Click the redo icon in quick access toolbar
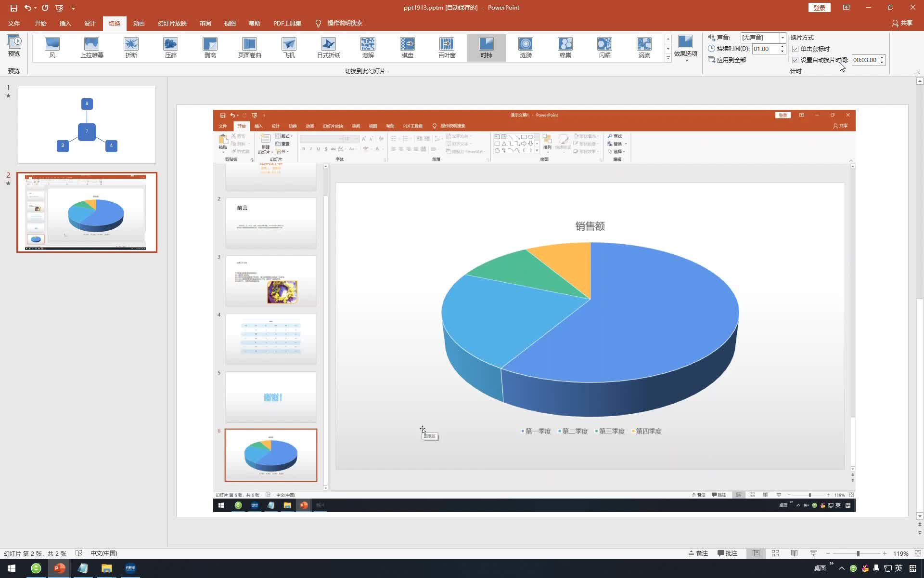The height and width of the screenshot is (578, 924). 45,8
